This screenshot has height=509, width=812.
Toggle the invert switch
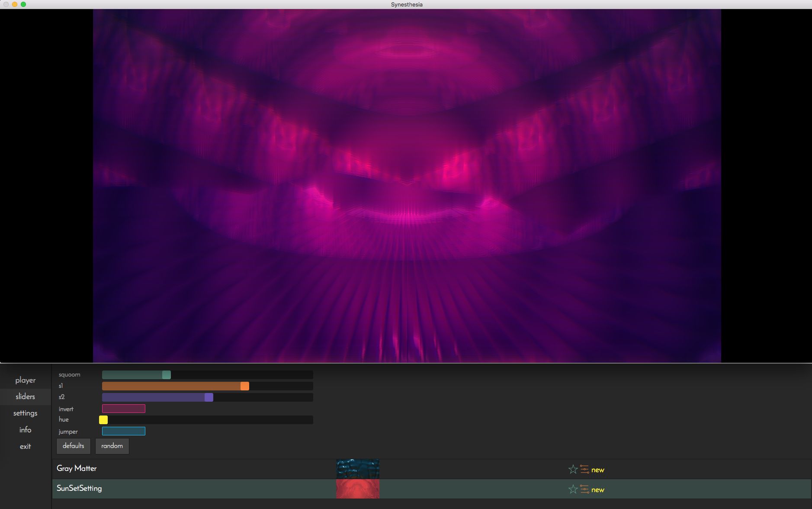(124, 409)
